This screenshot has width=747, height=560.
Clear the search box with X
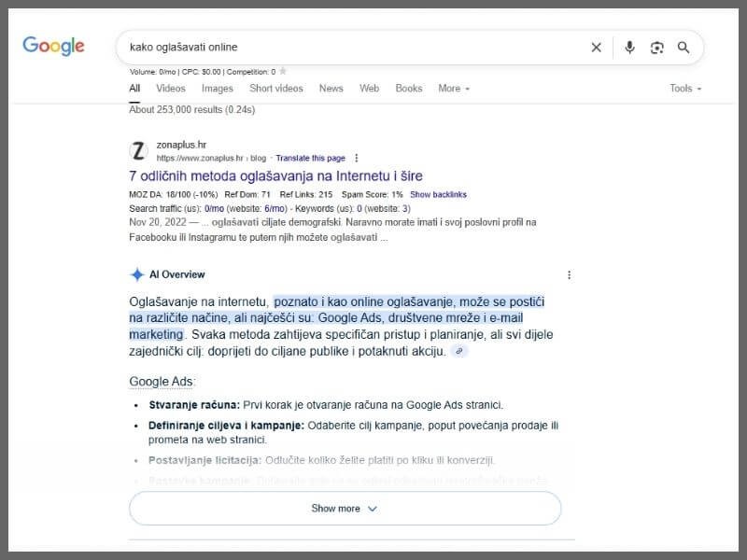tap(596, 48)
